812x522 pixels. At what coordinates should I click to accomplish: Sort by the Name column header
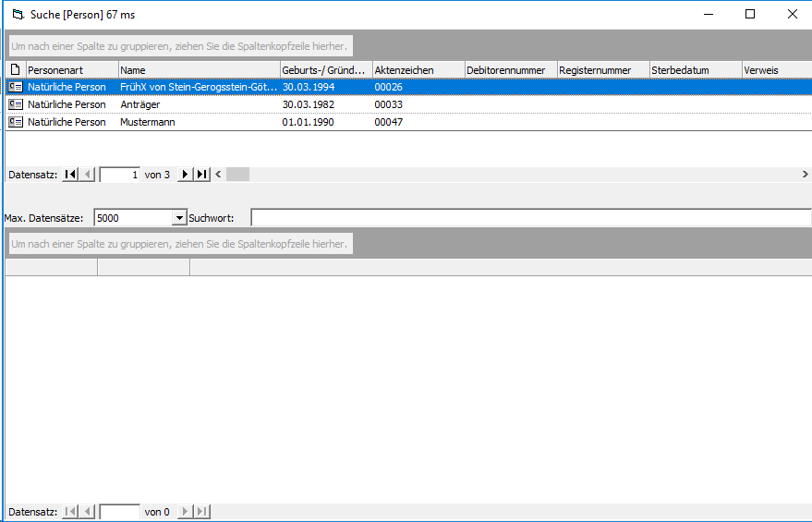tap(199, 69)
